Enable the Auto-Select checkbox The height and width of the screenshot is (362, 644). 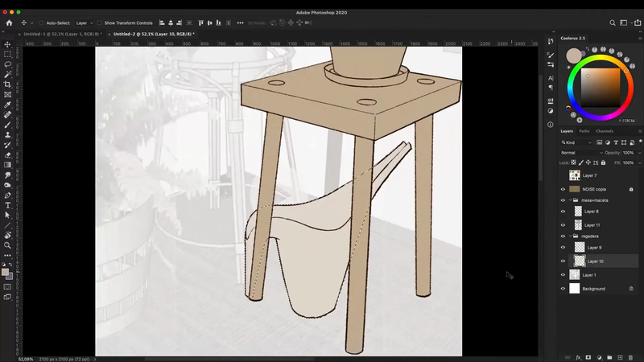point(41,23)
